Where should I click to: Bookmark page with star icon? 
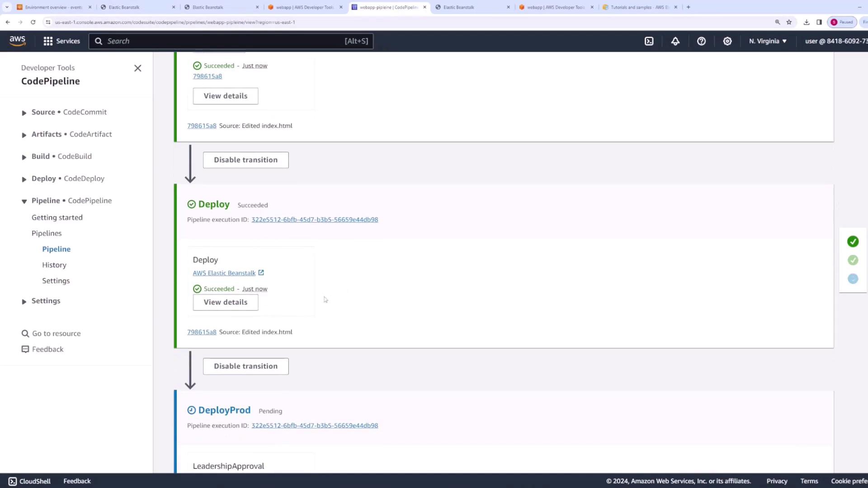[x=789, y=22]
